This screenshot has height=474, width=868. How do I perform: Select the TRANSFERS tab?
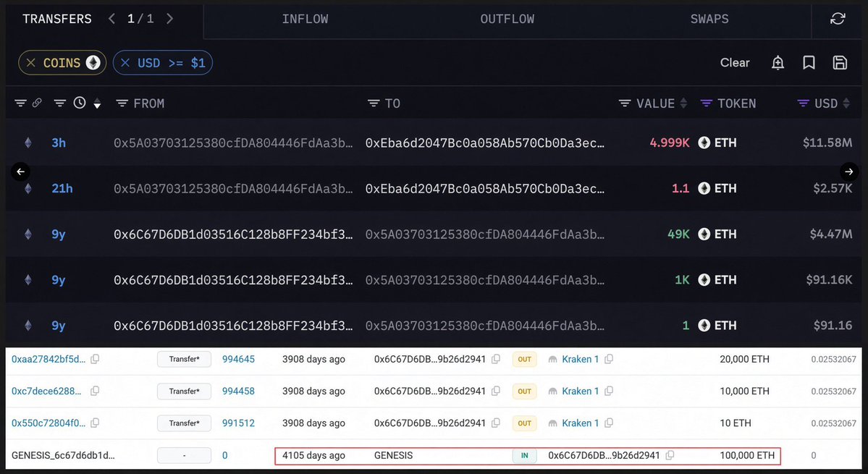[57, 19]
